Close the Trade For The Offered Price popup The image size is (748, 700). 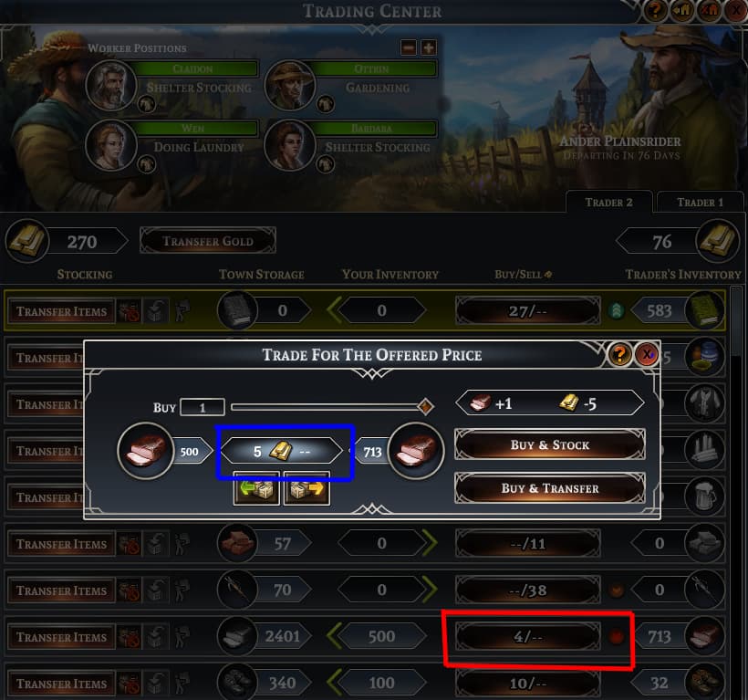pyautogui.click(x=647, y=354)
